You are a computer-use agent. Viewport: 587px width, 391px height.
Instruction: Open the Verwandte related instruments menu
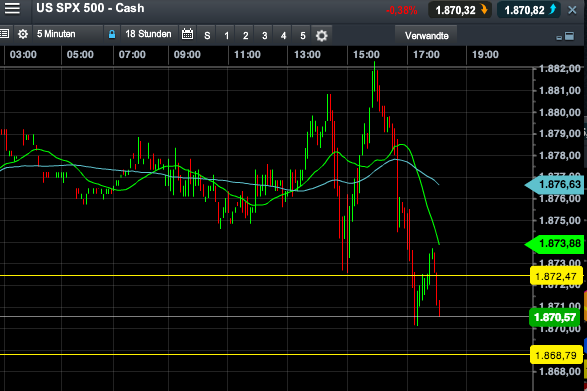(x=426, y=36)
